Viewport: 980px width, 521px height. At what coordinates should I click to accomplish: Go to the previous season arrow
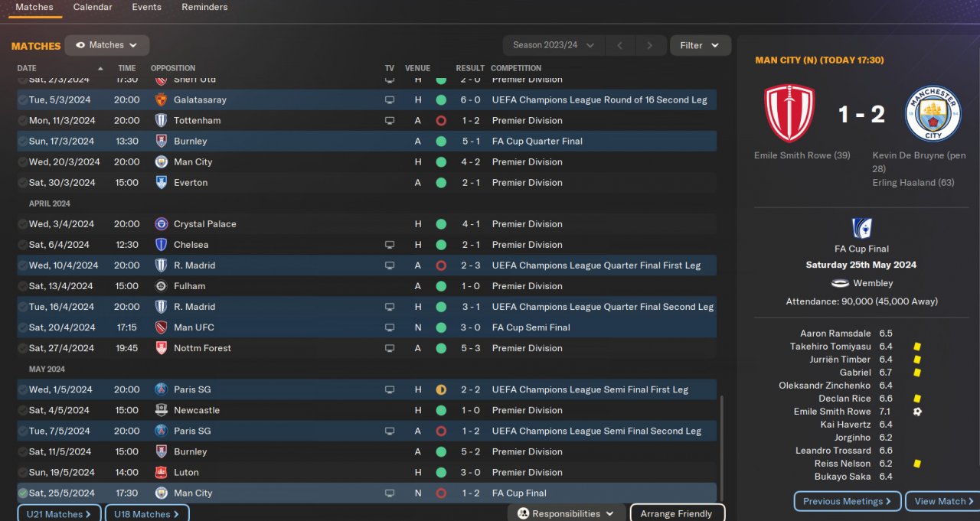point(620,45)
